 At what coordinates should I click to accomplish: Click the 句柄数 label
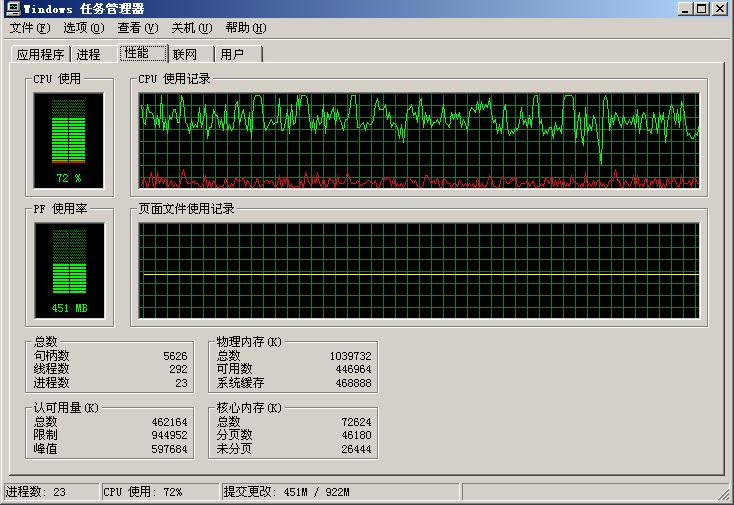(51, 356)
